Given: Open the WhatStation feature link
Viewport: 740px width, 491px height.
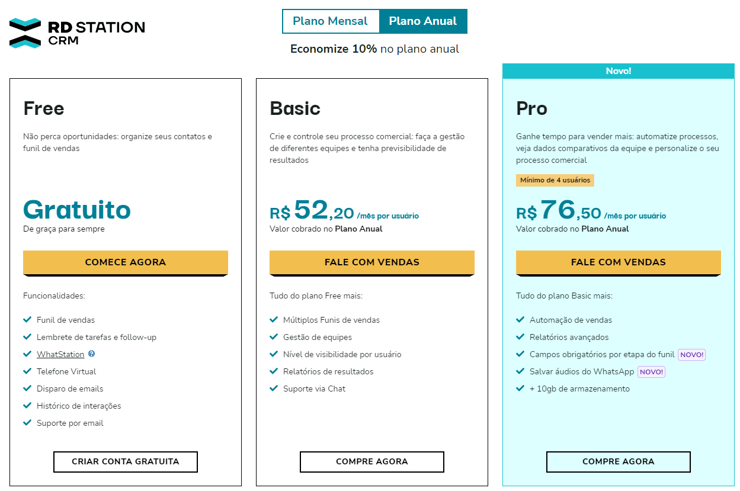Looking at the screenshot, I should click(60, 355).
